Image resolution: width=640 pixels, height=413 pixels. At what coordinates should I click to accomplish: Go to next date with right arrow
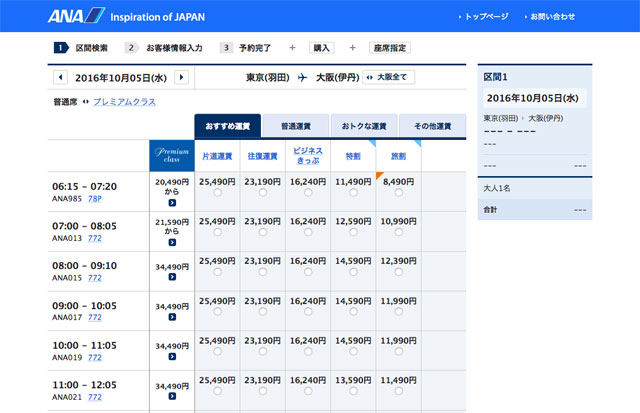point(181,77)
